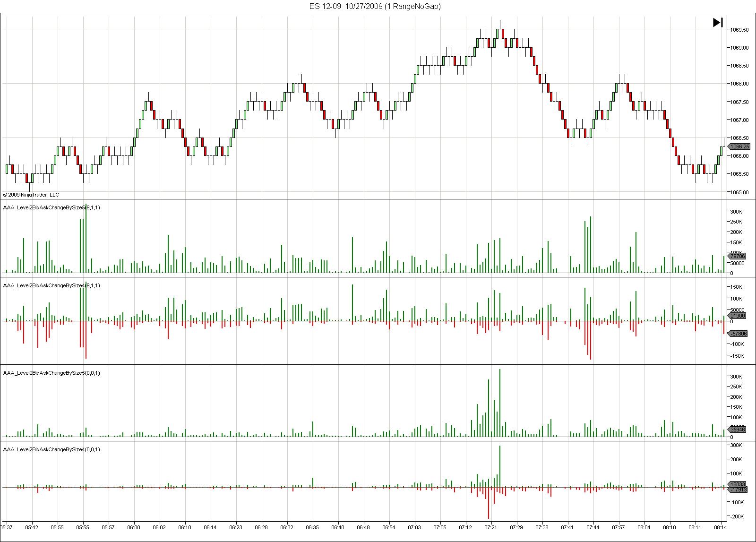
Task: Click the 06:23 time axis label
Action: [x=236, y=527]
